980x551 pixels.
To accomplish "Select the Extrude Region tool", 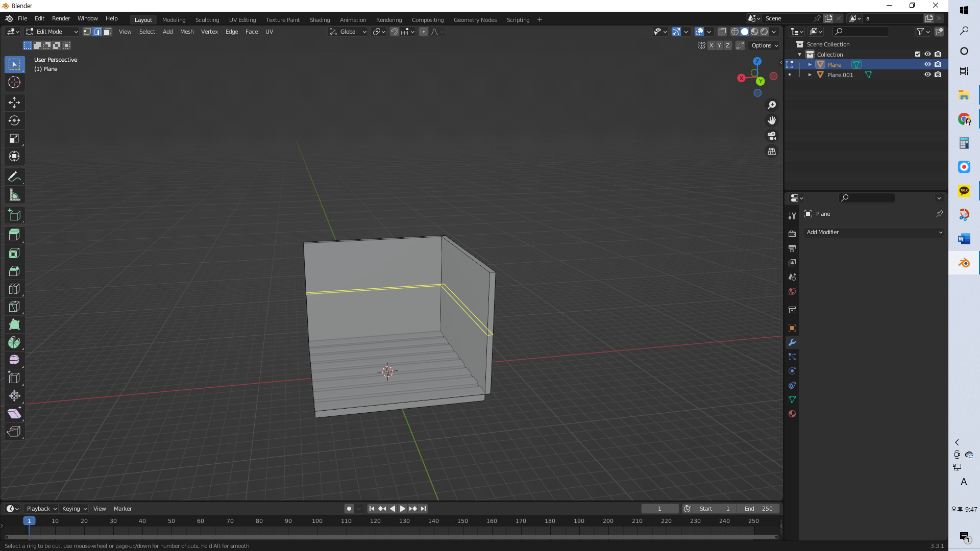I will click(14, 235).
